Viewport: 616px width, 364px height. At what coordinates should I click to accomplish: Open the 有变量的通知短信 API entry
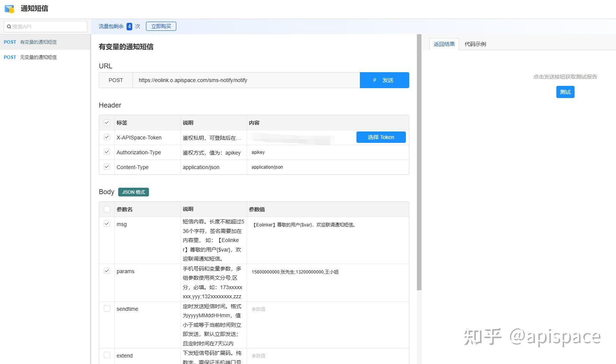45,42
